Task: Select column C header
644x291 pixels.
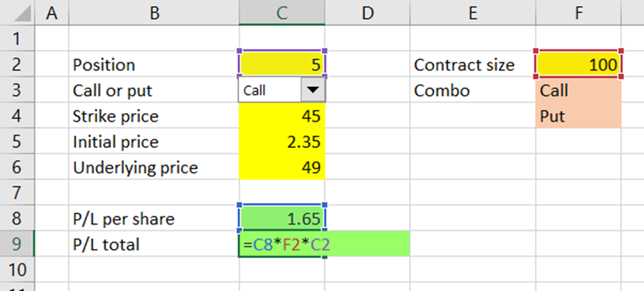Action: pos(282,13)
